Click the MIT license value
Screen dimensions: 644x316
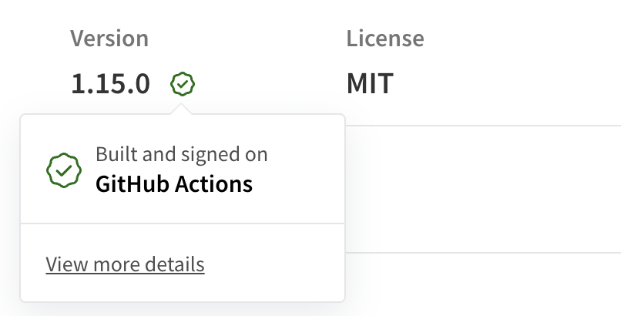(370, 83)
